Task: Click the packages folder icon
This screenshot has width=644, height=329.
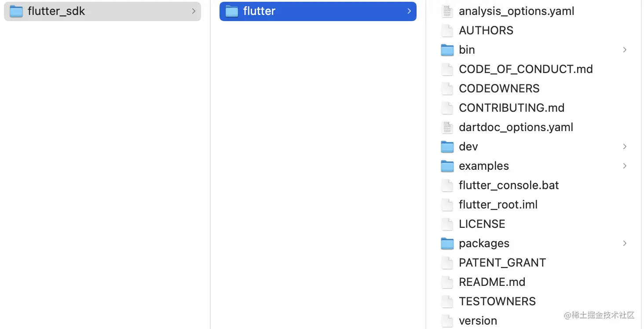Action: pos(447,244)
